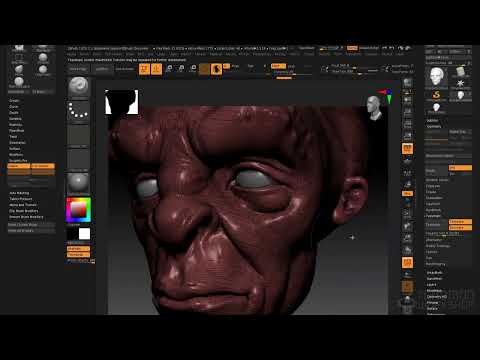This screenshot has width=480, height=360.
Task: Toggle the orange Edit mode button
Action: tap(144, 69)
